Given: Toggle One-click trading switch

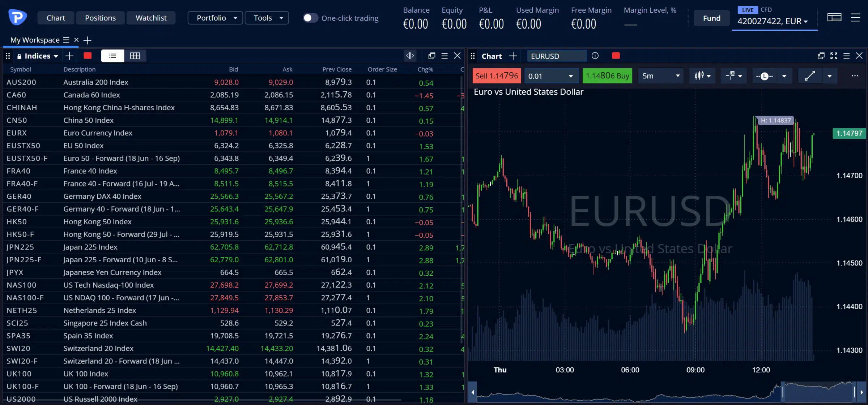Looking at the screenshot, I should [x=310, y=18].
